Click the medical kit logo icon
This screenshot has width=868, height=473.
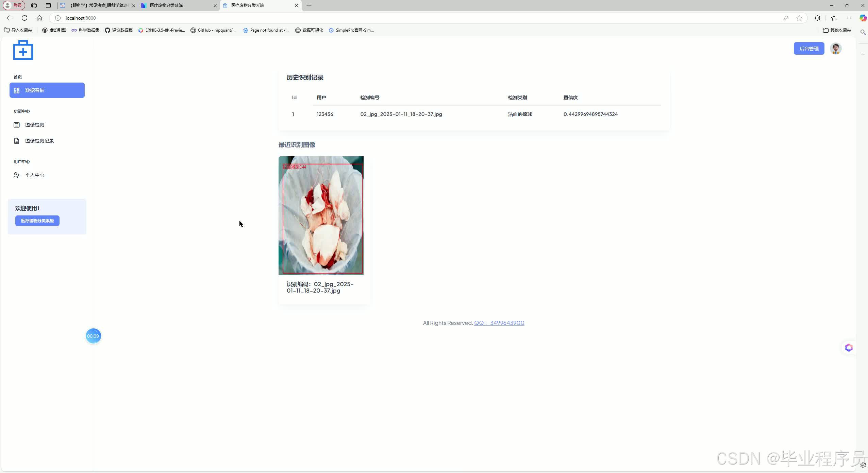[x=23, y=50]
